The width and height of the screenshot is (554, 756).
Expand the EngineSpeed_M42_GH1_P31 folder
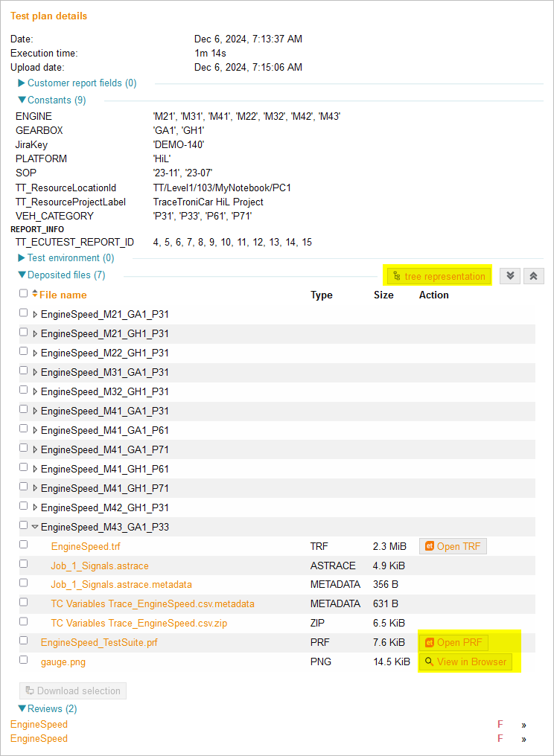click(x=35, y=507)
